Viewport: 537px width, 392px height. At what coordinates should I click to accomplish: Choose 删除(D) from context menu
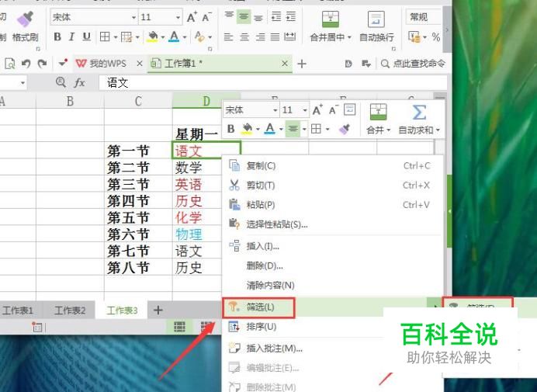coord(332,265)
